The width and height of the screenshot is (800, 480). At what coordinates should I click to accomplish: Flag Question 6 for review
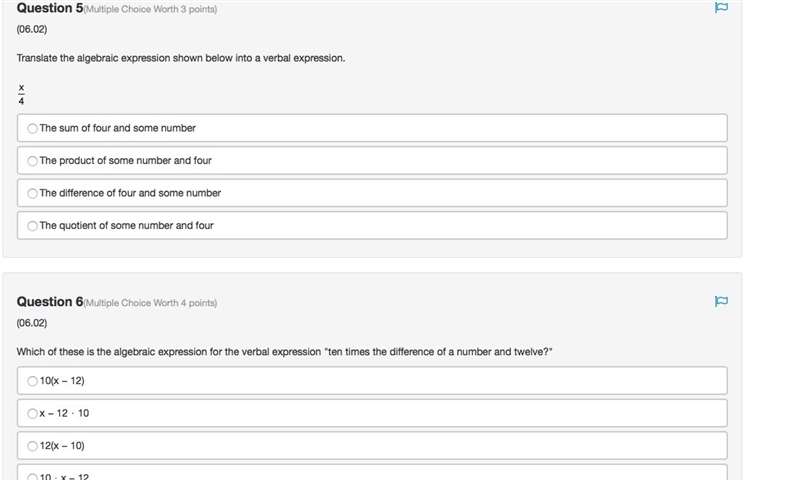[721, 301]
